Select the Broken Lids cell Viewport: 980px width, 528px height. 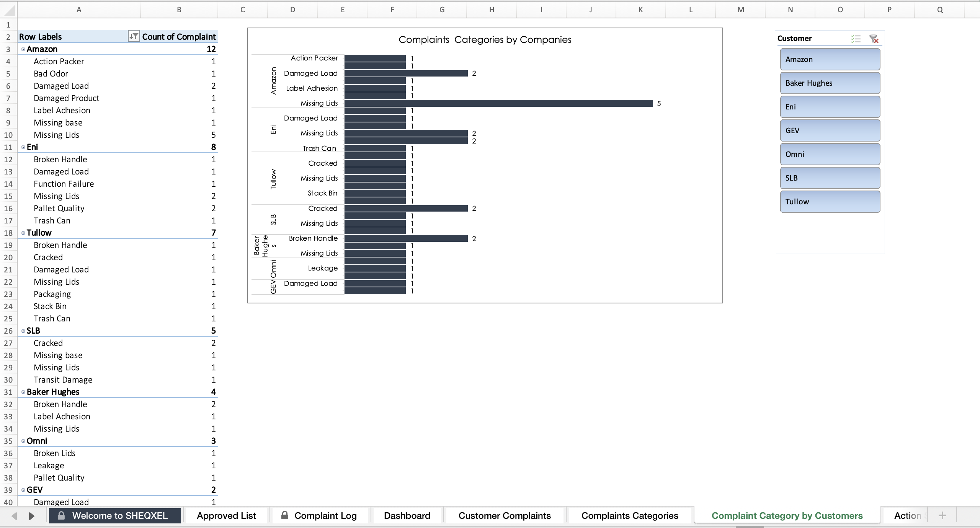pyautogui.click(x=79, y=453)
